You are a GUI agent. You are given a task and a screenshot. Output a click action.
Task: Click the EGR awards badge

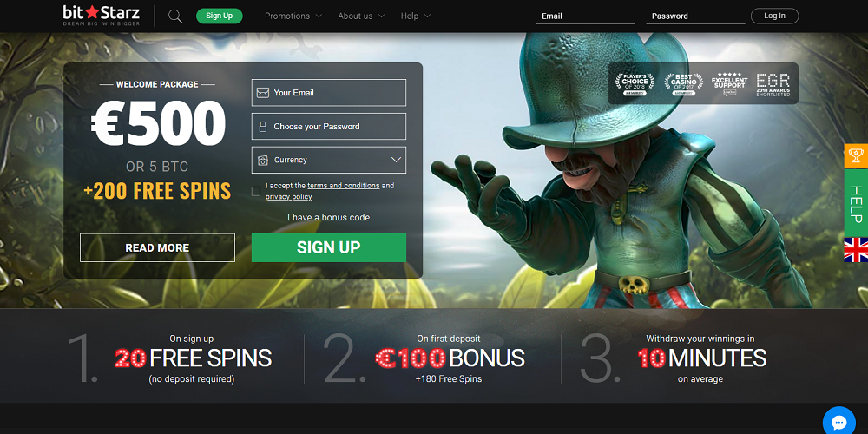click(x=773, y=84)
